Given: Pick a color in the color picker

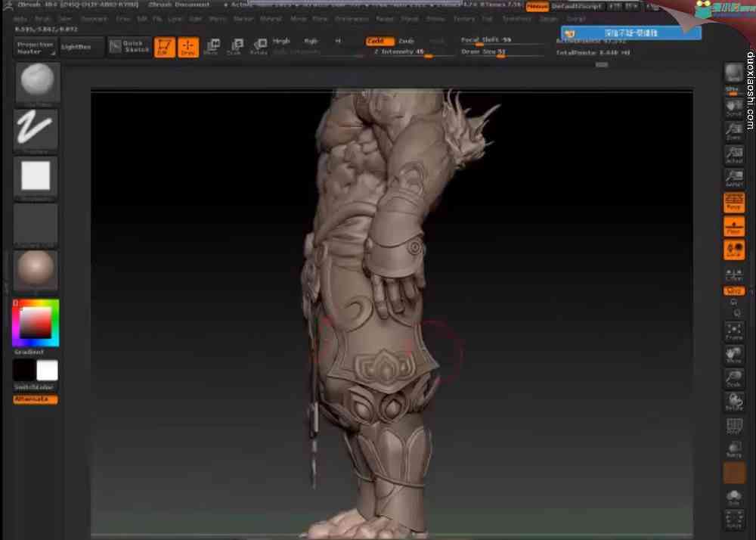Looking at the screenshot, I should pyautogui.click(x=36, y=322).
